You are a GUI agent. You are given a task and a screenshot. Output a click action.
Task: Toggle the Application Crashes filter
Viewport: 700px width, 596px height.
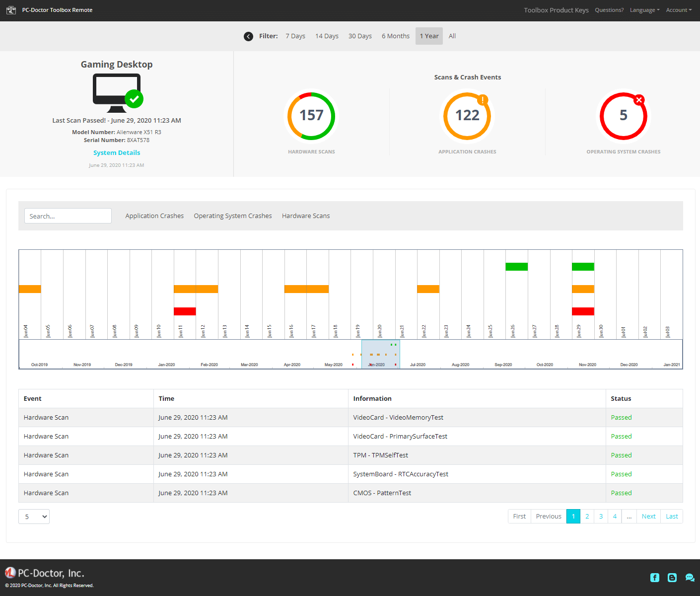pyautogui.click(x=154, y=216)
